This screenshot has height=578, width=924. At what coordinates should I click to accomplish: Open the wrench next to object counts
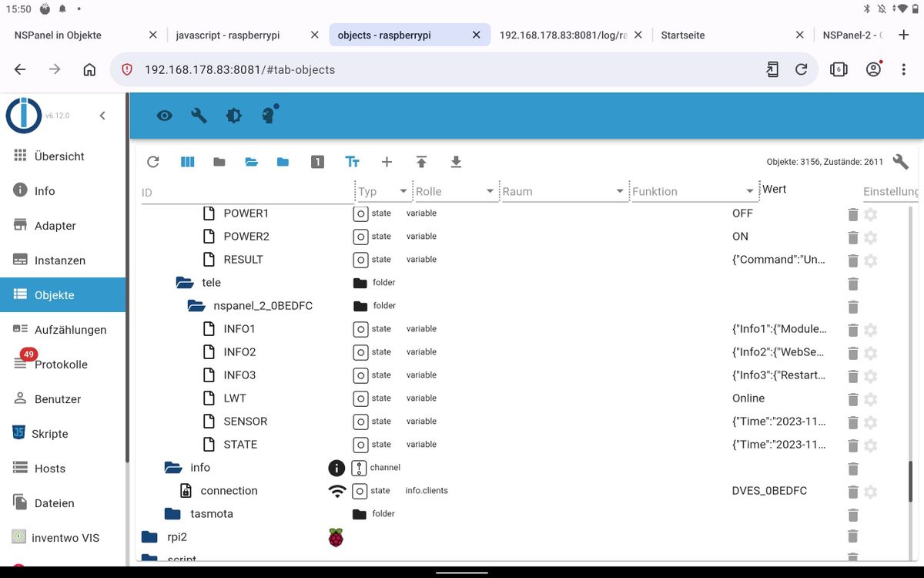900,162
